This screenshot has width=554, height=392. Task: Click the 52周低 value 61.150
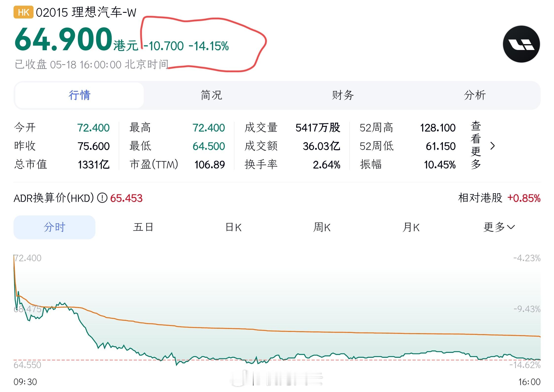coord(441,146)
